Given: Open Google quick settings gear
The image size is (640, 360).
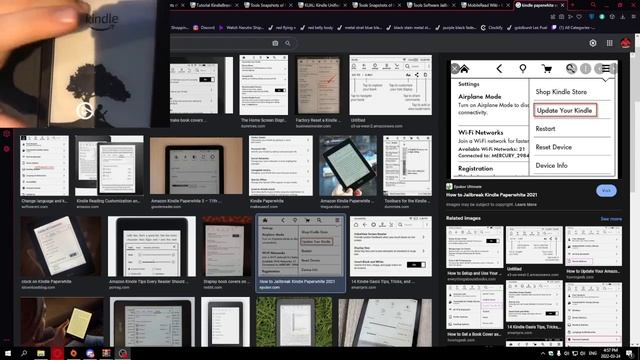Looking at the screenshot, I should (593, 43).
